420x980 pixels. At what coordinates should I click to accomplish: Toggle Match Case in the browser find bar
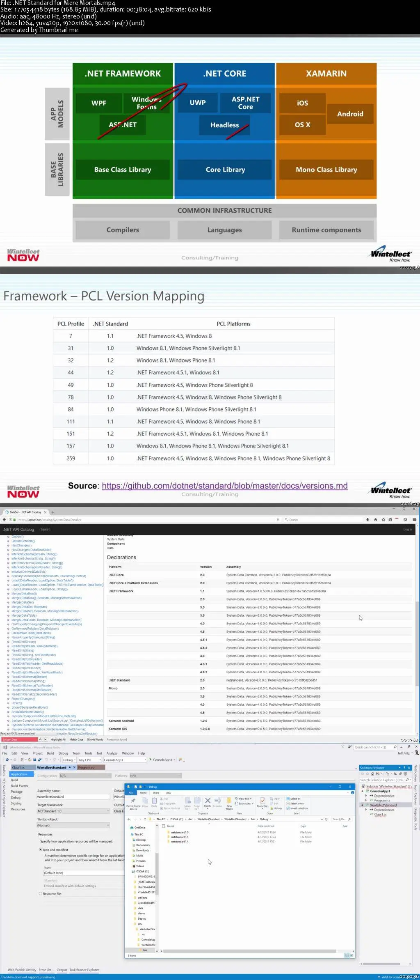(x=76, y=739)
